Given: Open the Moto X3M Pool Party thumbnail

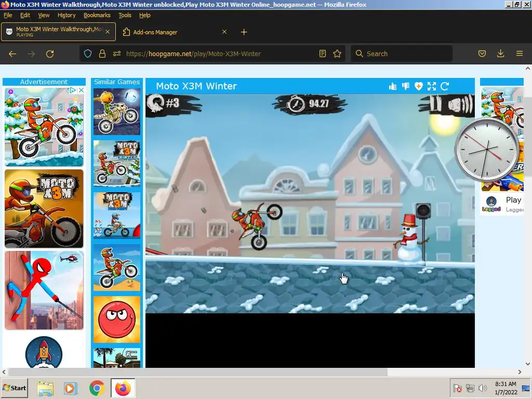Looking at the screenshot, I should tap(117, 216).
